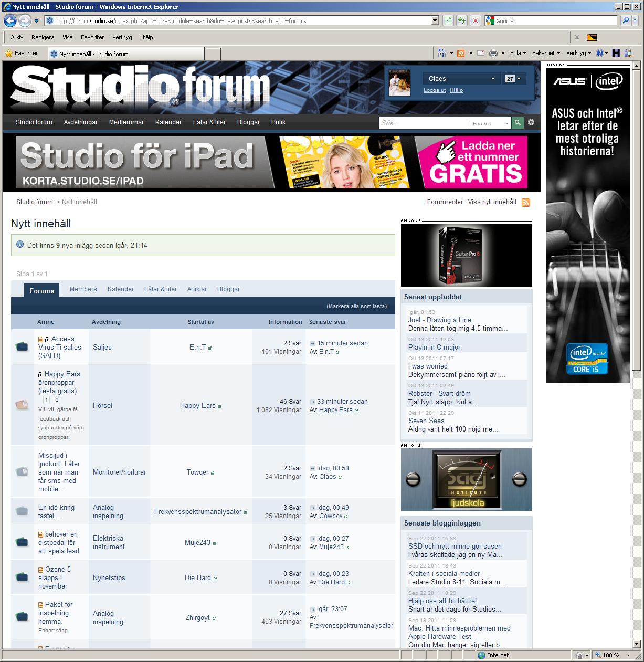Click the green forum search button

[x=518, y=123]
